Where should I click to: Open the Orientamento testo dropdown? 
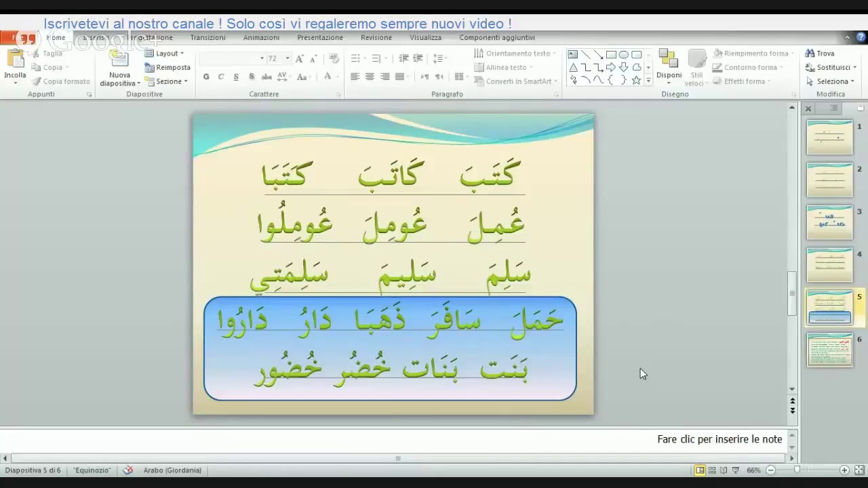[x=515, y=54]
